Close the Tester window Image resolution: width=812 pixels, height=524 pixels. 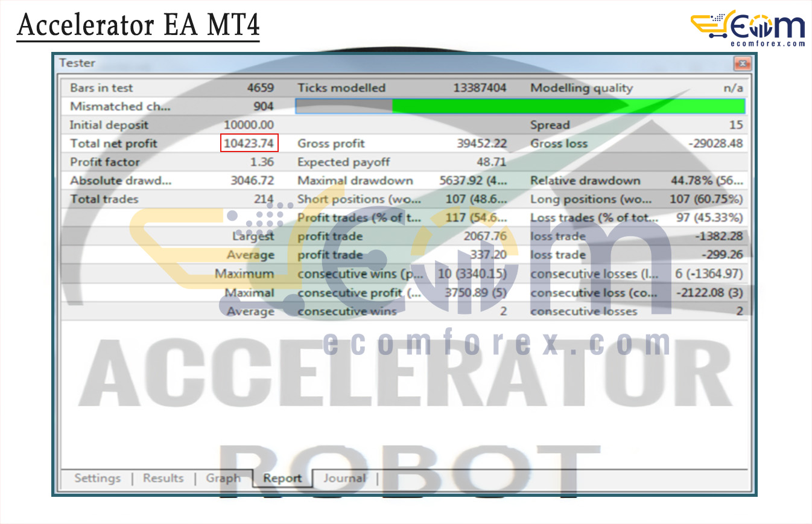(742, 63)
